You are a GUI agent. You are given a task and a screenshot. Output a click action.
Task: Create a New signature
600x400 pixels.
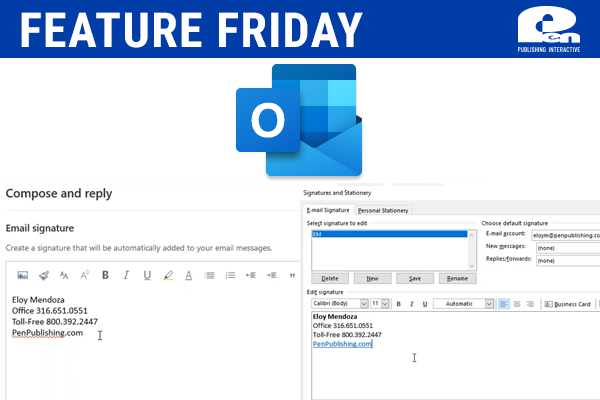372,278
